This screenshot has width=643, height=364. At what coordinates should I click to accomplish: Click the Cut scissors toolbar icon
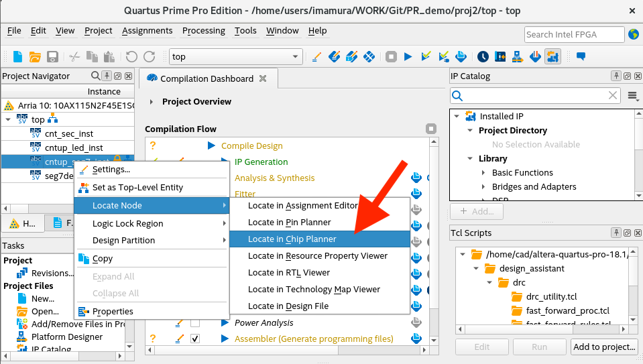click(x=74, y=56)
